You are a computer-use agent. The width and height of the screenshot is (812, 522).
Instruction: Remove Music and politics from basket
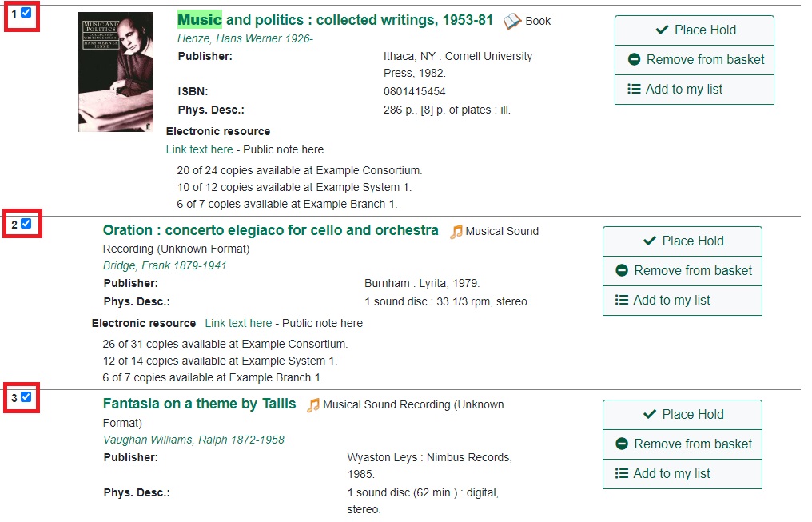694,60
